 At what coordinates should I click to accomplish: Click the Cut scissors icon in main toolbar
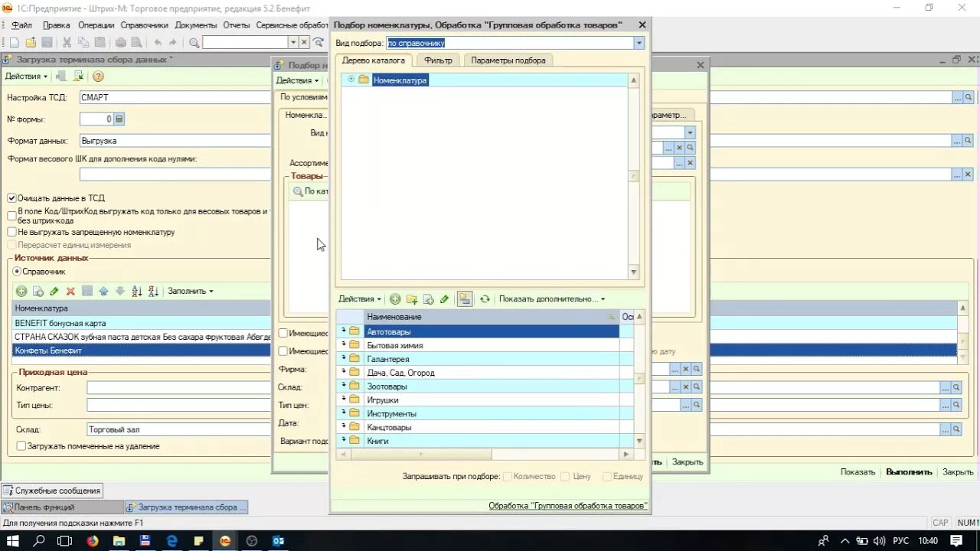(x=67, y=43)
